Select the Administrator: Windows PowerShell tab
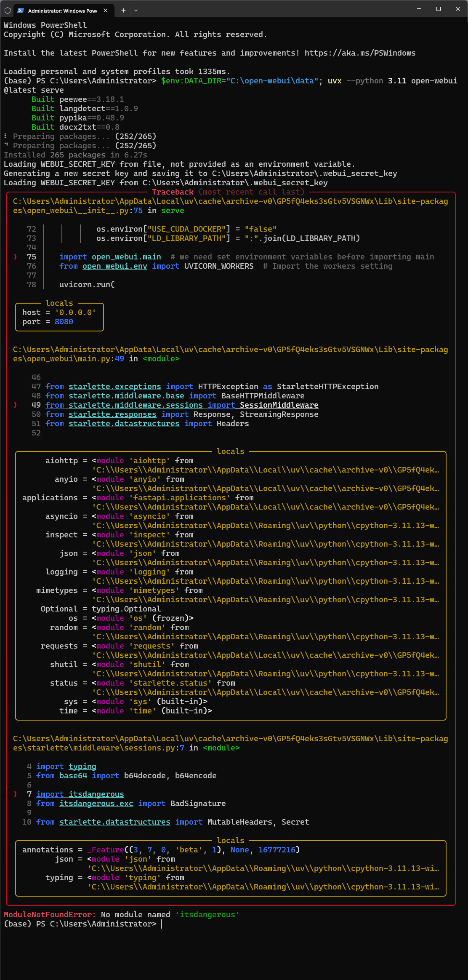The image size is (468, 980). point(62,11)
